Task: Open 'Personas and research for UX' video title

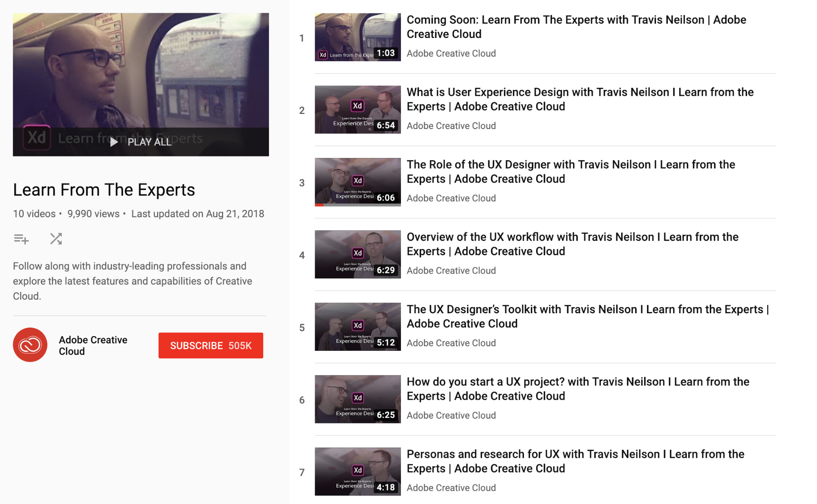Action: point(575,461)
